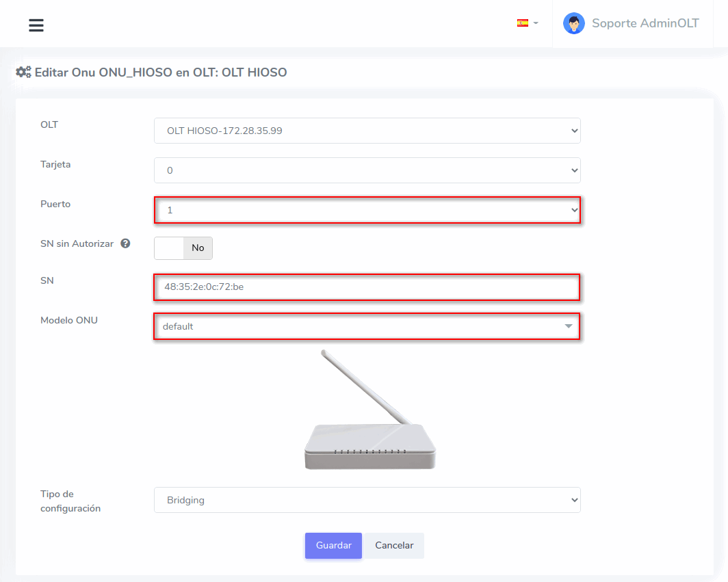This screenshot has height=582, width=728.
Task: Click the caret next to the language flag
Action: (x=536, y=23)
